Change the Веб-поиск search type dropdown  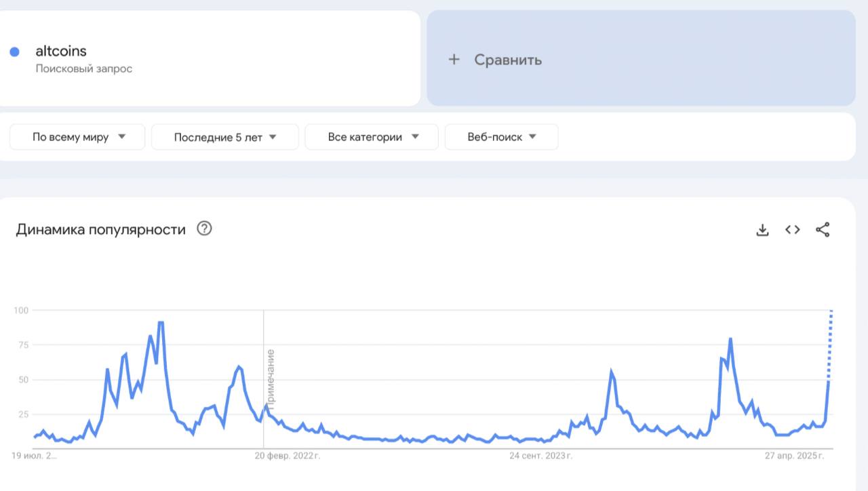point(502,137)
